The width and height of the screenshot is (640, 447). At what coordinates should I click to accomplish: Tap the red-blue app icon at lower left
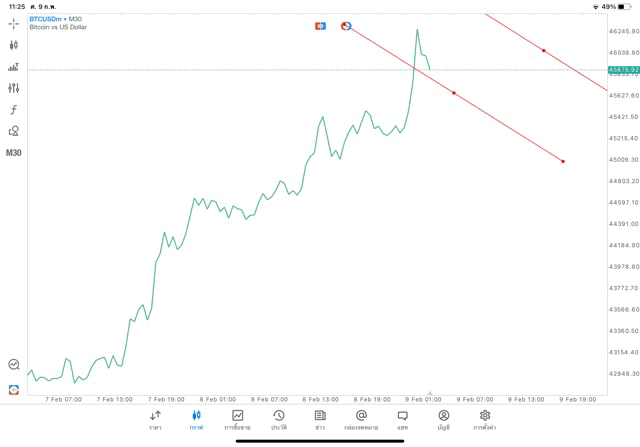[14, 389]
